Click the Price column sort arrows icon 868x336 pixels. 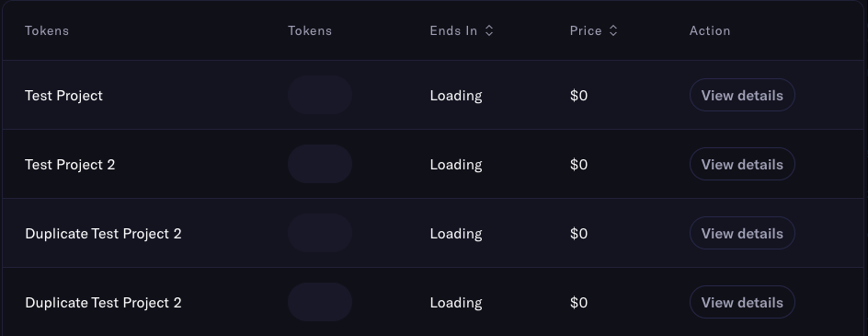pyautogui.click(x=612, y=30)
